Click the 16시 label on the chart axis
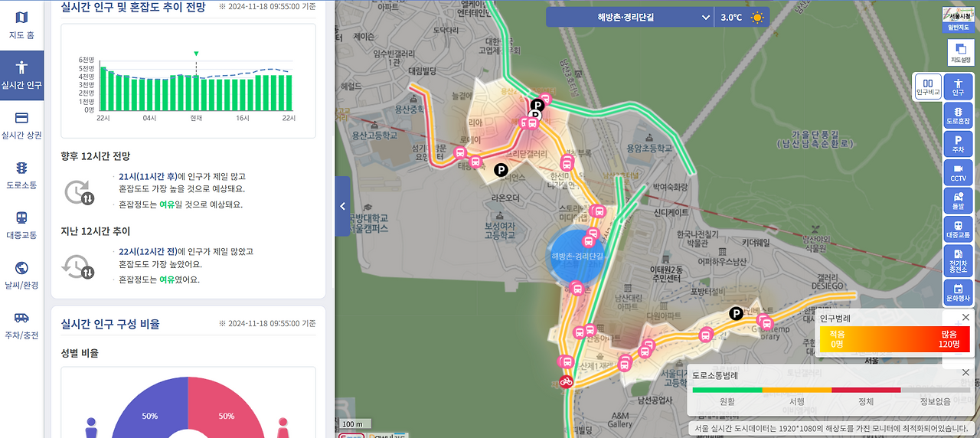Screen dimensions: 980x438 [x=243, y=118]
